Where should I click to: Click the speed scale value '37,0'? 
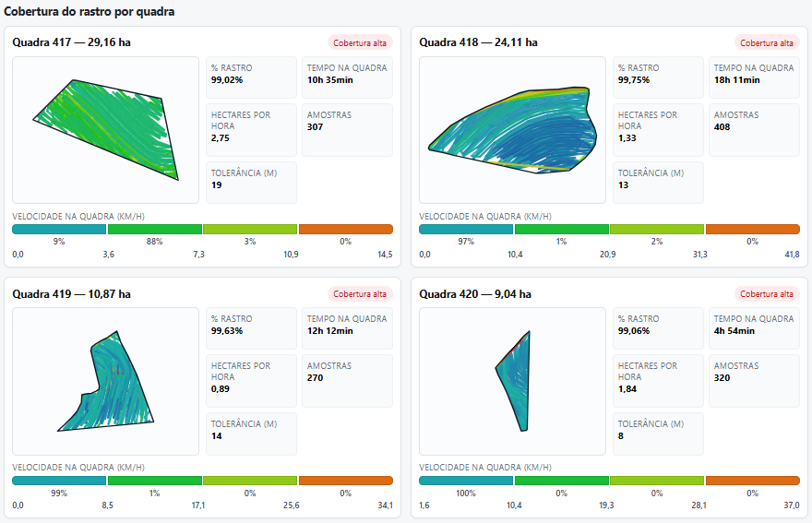[792, 505]
